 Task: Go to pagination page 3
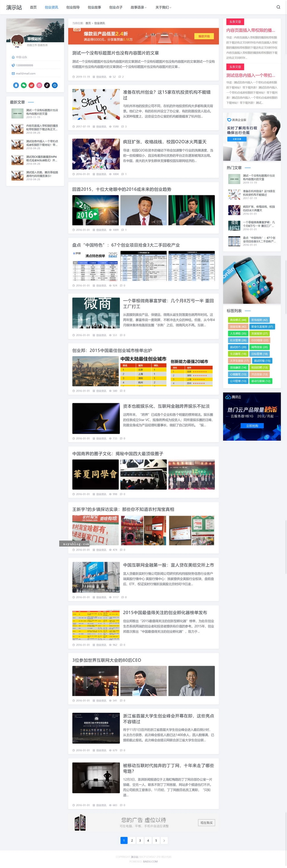coord(140,840)
